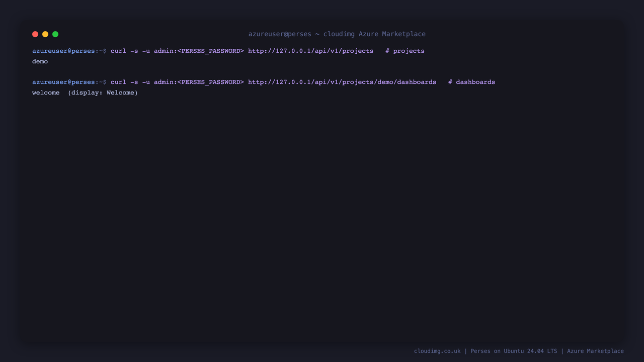Click the '# dashboards' comment
Viewport: 644px width, 362px height.
471,82
